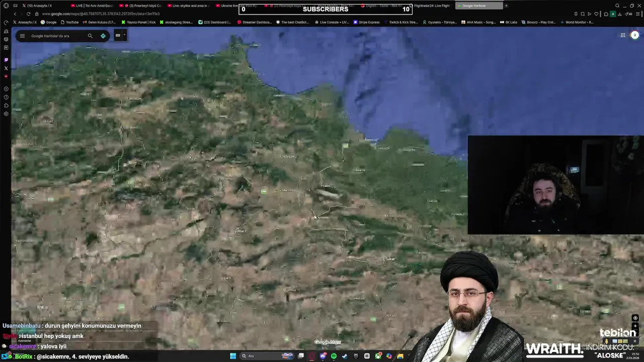Click the browser tab search magnifier

(x=617, y=6)
